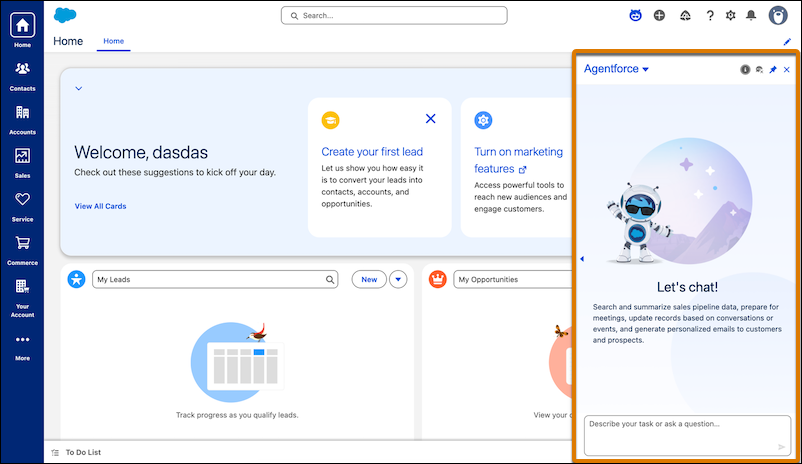802x464 pixels.
Task: Click the Salesforce cloud logo
Action: [x=65, y=15]
